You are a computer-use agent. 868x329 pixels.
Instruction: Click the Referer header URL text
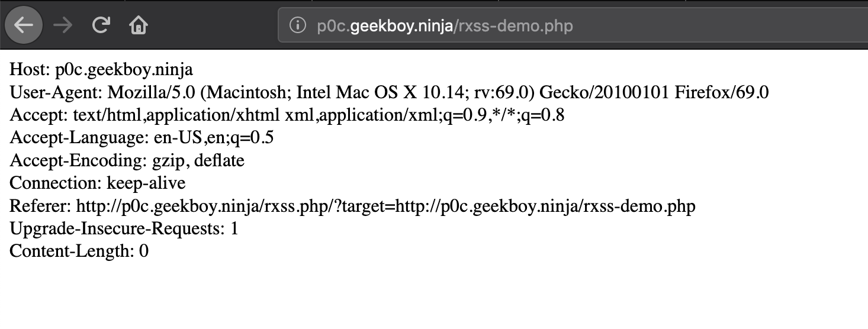coord(385,206)
